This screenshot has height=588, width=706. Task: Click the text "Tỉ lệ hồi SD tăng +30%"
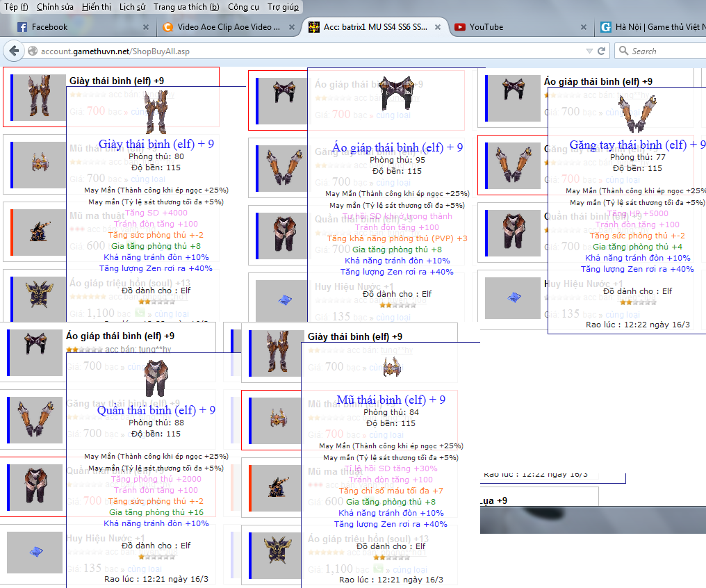[x=391, y=468]
